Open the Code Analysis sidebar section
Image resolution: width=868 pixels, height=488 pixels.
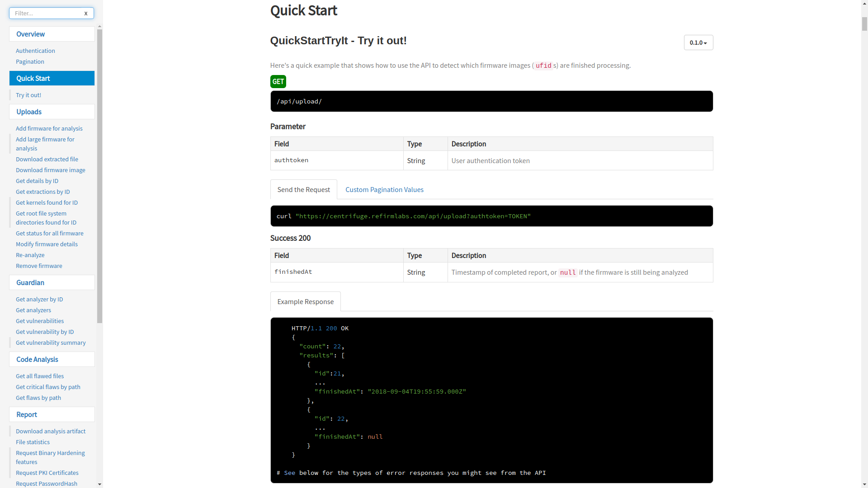[x=52, y=359]
